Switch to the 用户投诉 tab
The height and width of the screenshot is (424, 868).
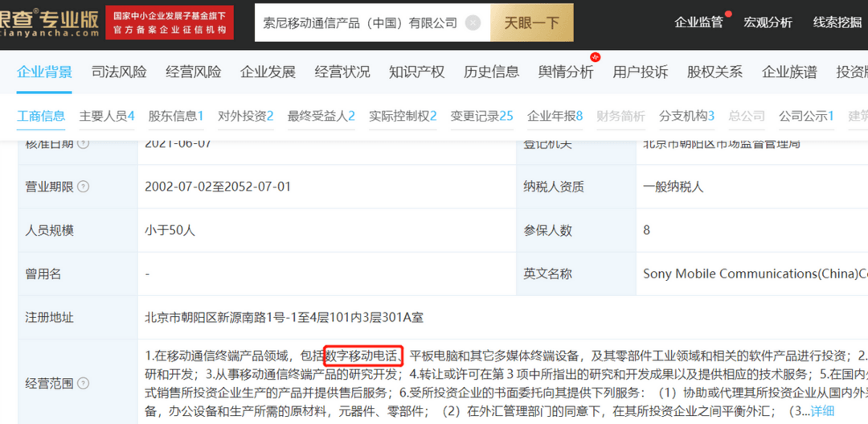click(641, 72)
